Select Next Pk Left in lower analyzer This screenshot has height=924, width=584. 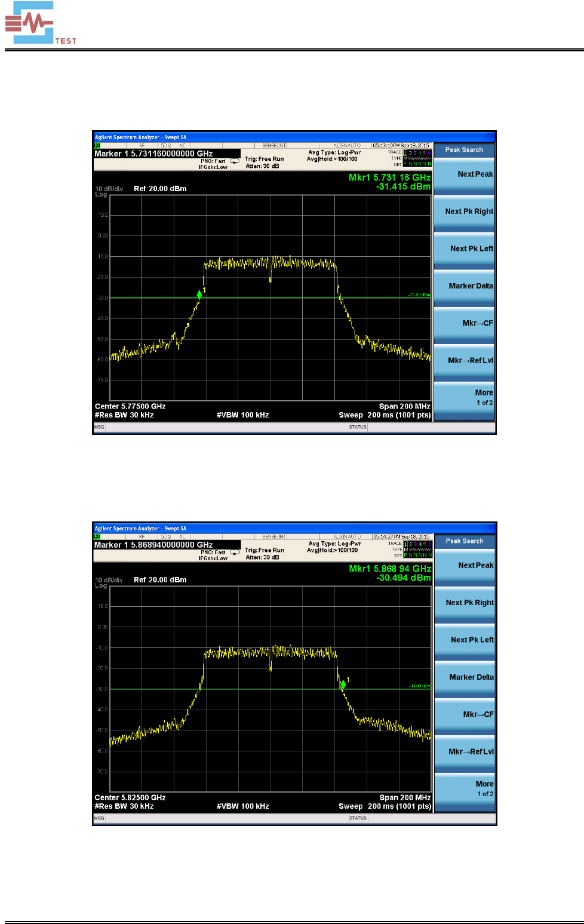465,640
